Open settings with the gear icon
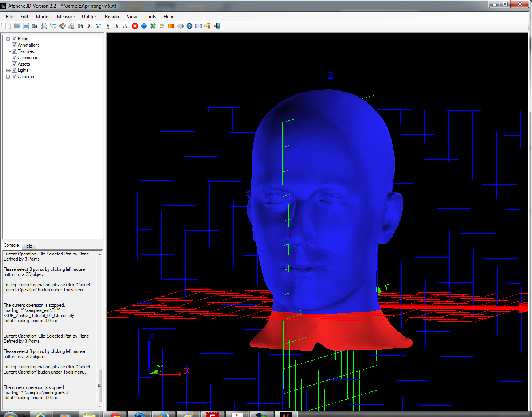The width and height of the screenshot is (532, 417). pos(180,26)
